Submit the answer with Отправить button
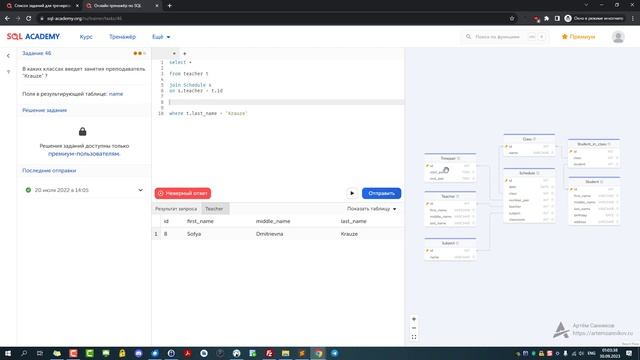This screenshot has width=640, height=360. pyautogui.click(x=381, y=193)
